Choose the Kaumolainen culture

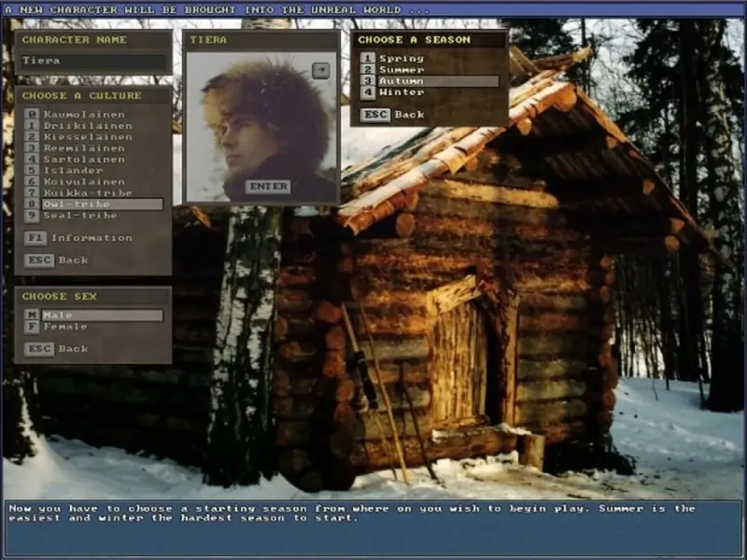tap(84, 114)
